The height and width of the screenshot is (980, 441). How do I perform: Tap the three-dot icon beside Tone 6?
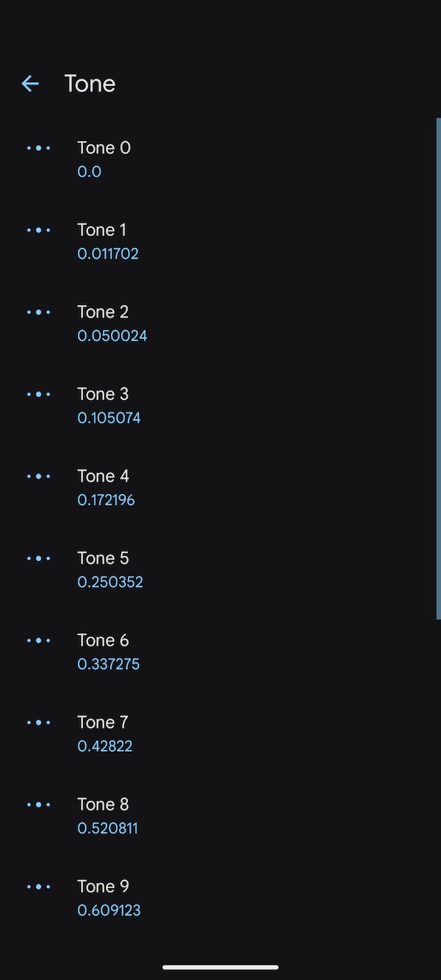(x=38, y=641)
